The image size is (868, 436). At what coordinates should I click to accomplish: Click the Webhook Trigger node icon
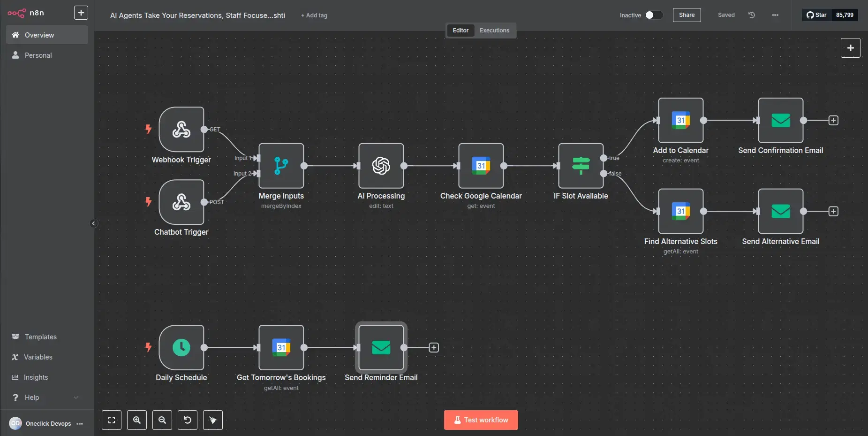point(181,130)
